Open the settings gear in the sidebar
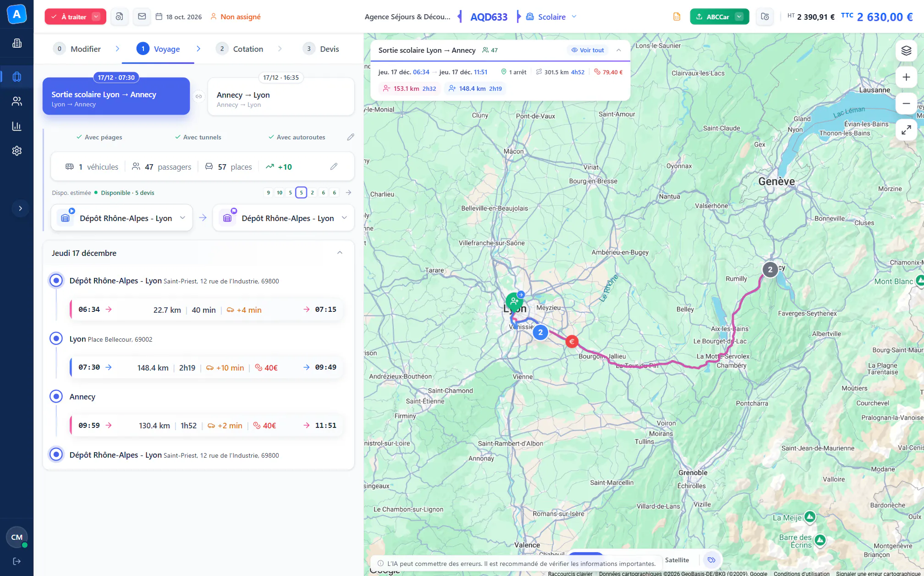924x576 pixels. click(x=17, y=151)
